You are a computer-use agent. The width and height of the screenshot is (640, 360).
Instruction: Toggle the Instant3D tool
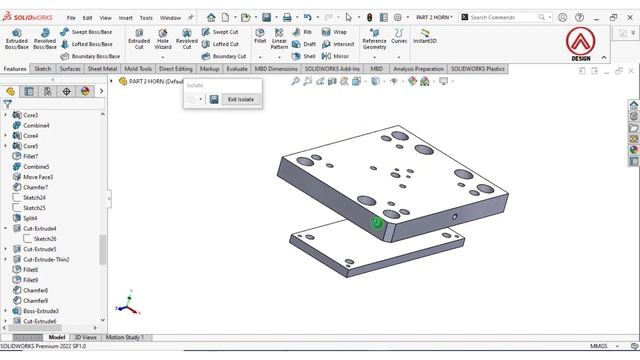click(424, 36)
